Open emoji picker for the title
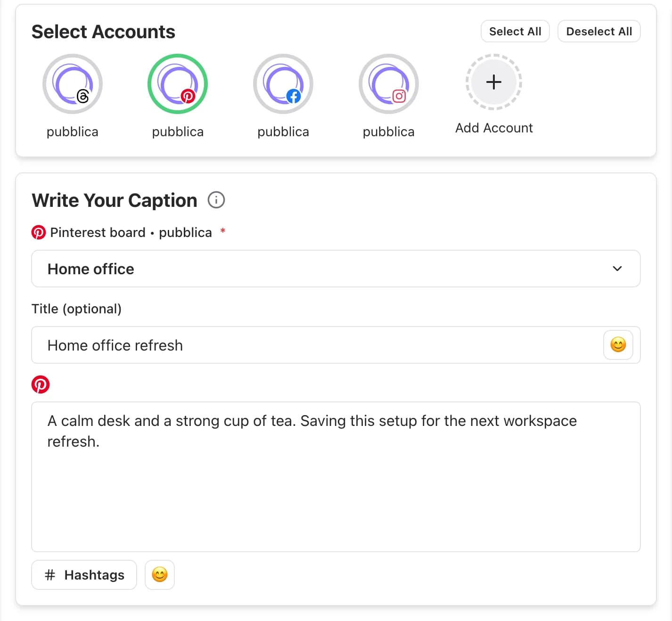 pos(618,345)
